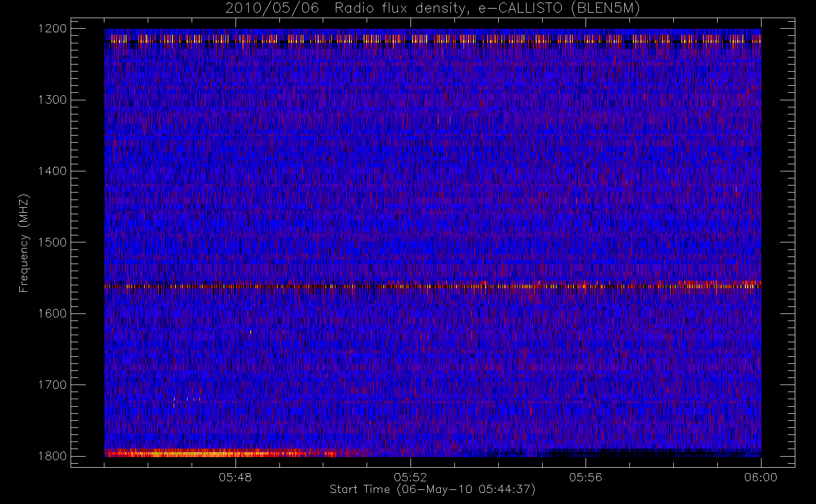Screen dimensions: 816x504
Task: Click the 1700 frequency tick label
Action: [x=52, y=385]
